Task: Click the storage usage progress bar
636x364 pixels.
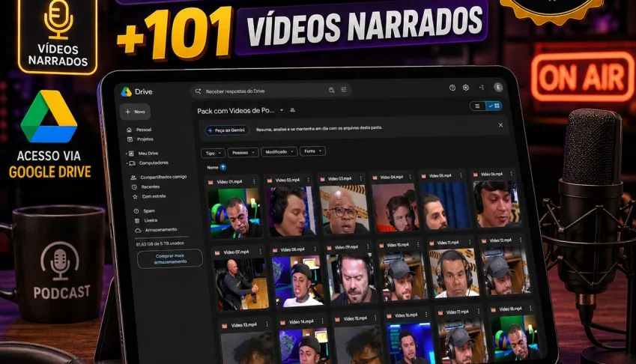Action: click(x=163, y=237)
